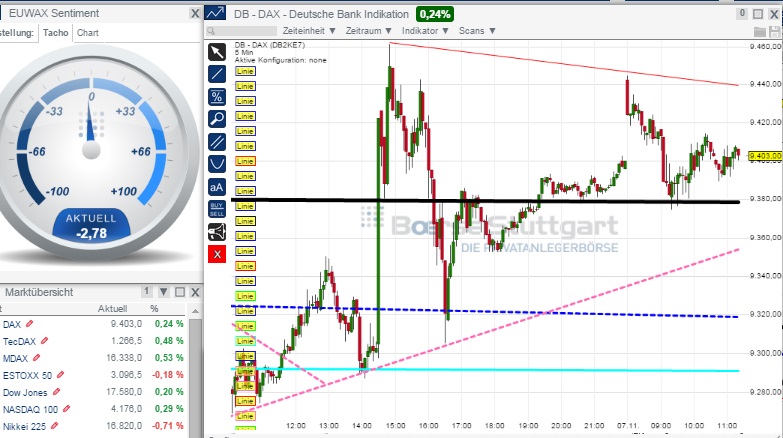The image size is (783, 438).
Task: Click the green 0,24% badge in chart title
Action: click(x=435, y=14)
